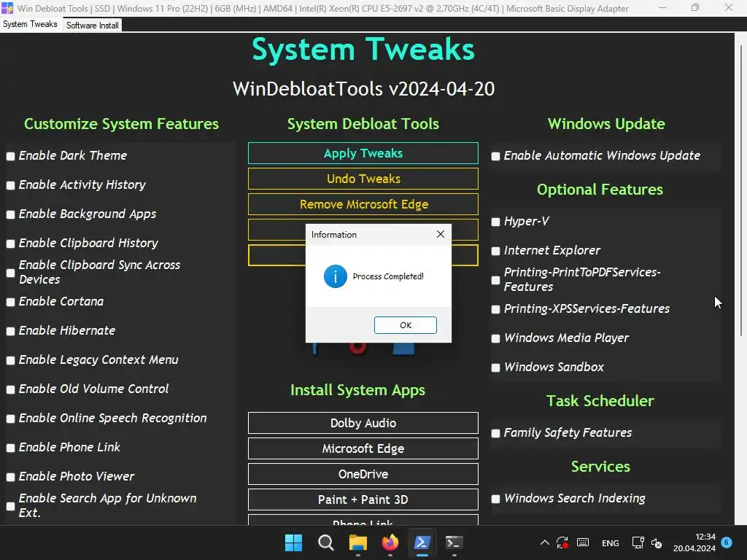
Task: Toggle Enable Photo Viewer checkbox
Action: click(x=10, y=477)
